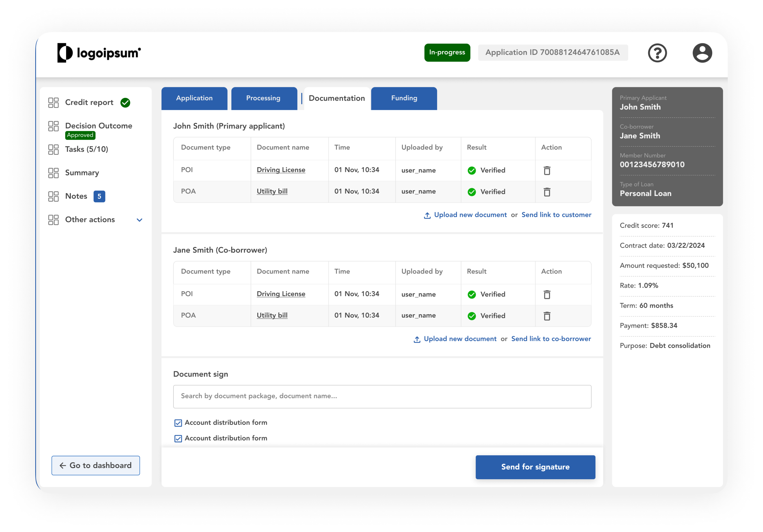Screen dimensions: 763x532
Task: Click Verified check icon for Jane's POI row
Action: tap(472, 294)
